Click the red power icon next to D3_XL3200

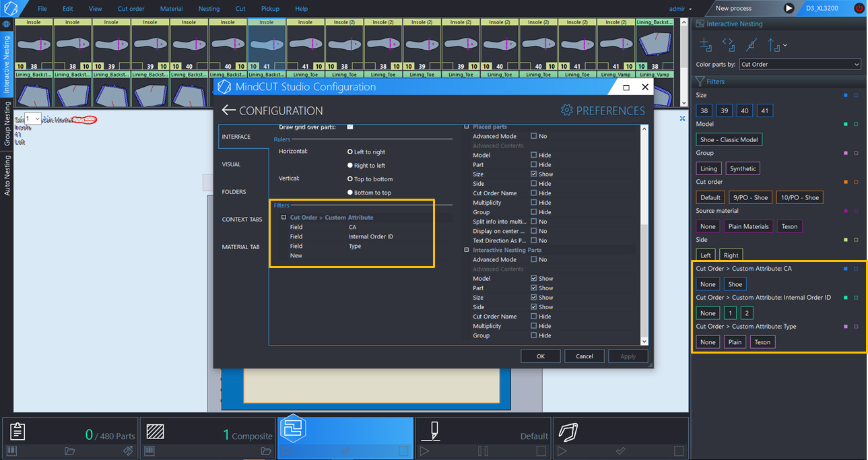859,8
